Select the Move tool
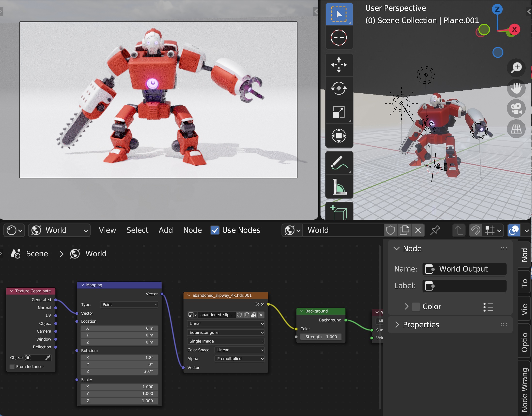Screen dimensions: 532x416 (339, 64)
